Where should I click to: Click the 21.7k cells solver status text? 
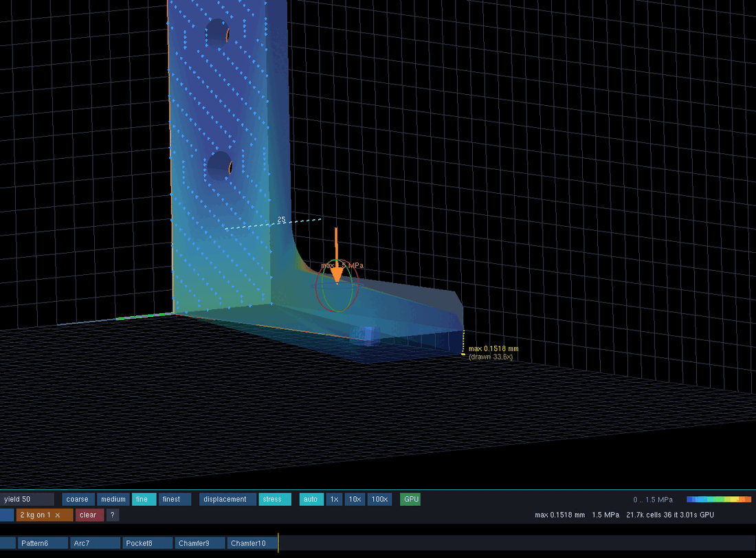(x=669, y=515)
